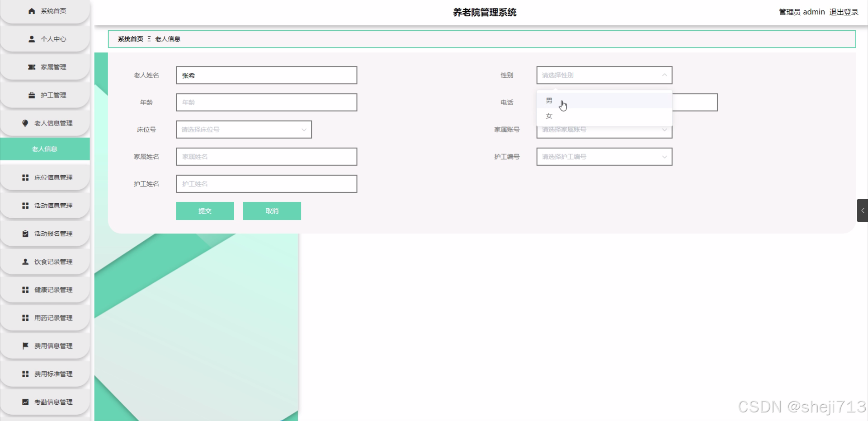Select the 老人信息 sidebar menu item

pyautogui.click(x=45, y=149)
